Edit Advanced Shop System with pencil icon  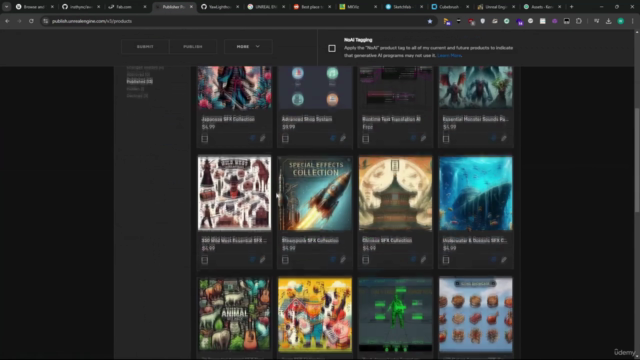click(343, 138)
